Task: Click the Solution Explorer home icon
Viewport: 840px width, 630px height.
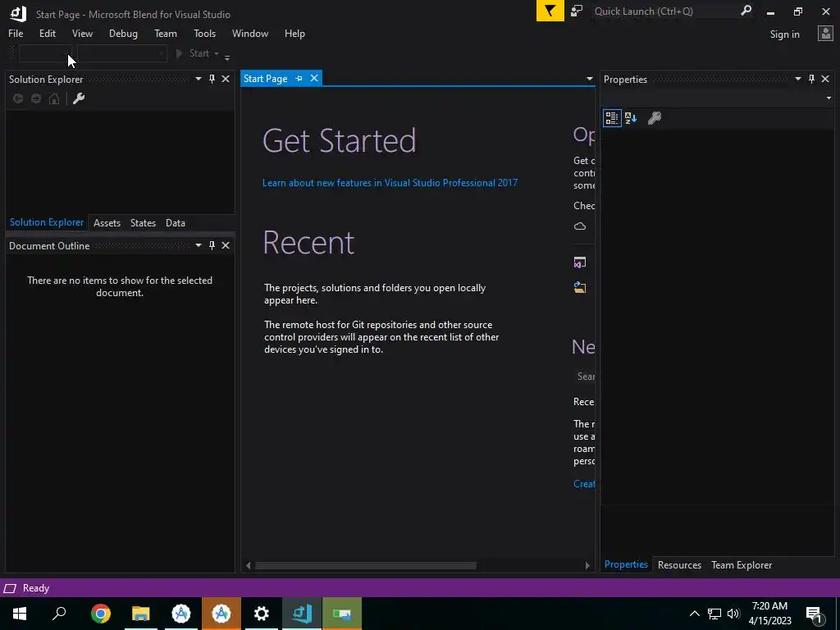Action: pos(54,98)
